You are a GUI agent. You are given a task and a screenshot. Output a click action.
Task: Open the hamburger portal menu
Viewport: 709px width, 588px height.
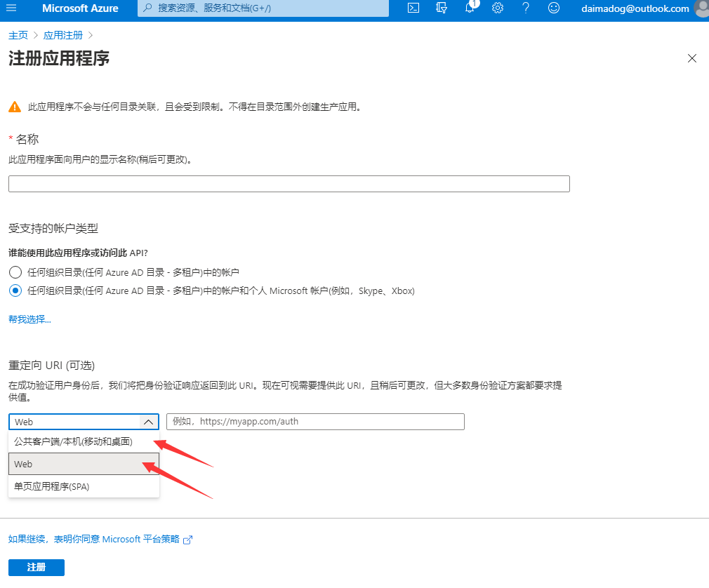(x=11, y=8)
